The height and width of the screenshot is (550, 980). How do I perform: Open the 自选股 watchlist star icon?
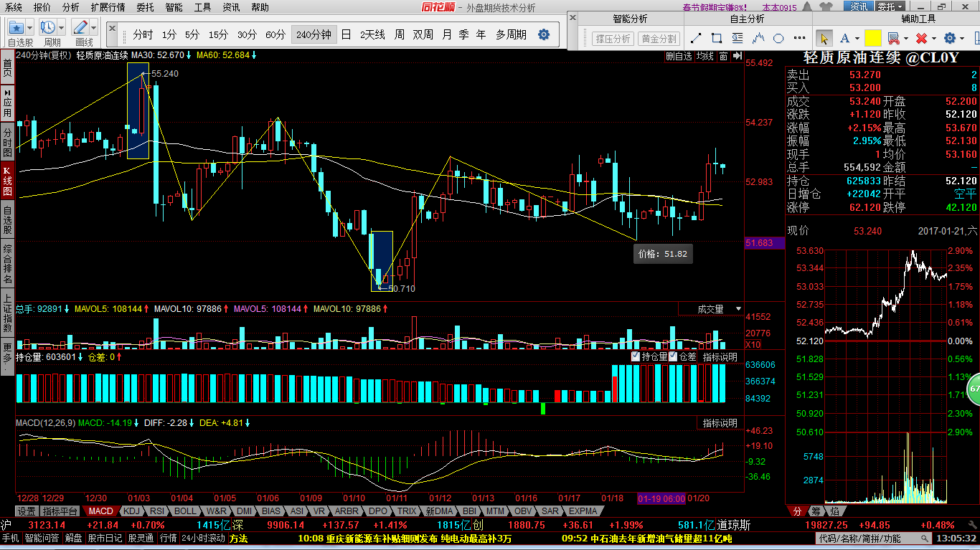click(16, 27)
